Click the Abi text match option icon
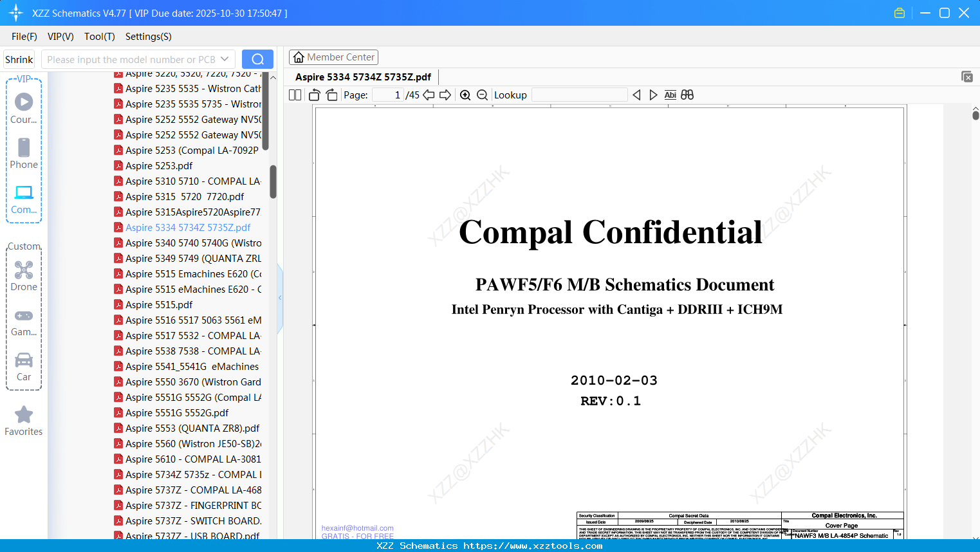This screenshot has height=552, width=980. click(670, 95)
